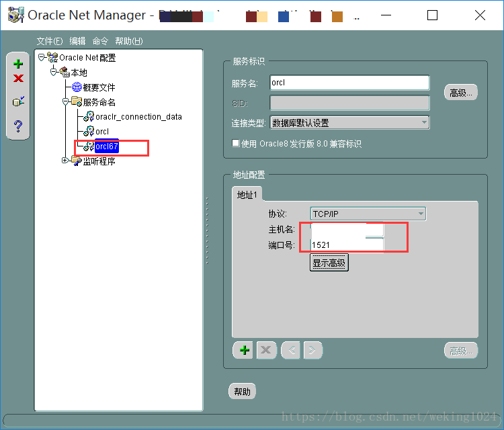The height and width of the screenshot is (430, 504).
Task: Collapse the Oracle Net配置 root node
Action: click(41, 58)
